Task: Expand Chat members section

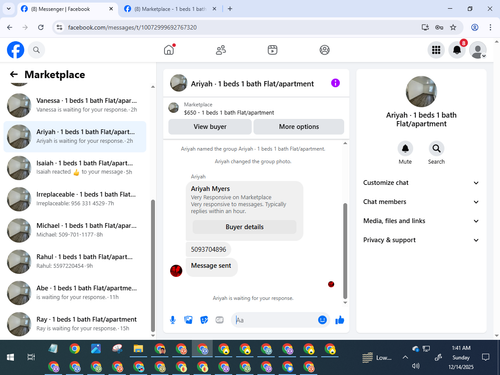Action: (x=421, y=202)
